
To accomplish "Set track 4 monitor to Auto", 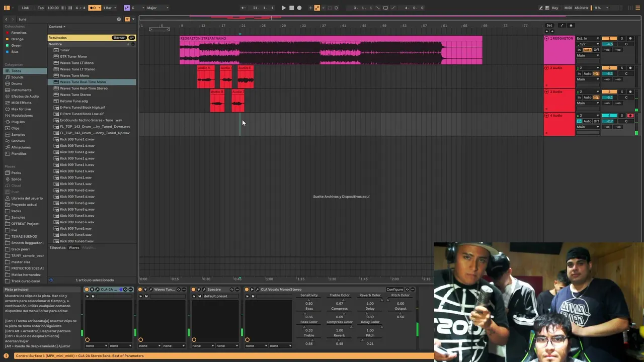I will coord(587,121).
